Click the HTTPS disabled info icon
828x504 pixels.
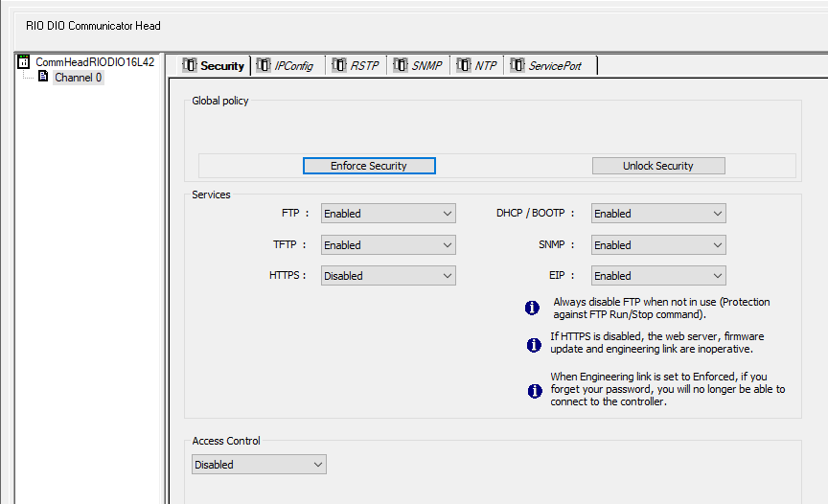pyautogui.click(x=532, y=344)
